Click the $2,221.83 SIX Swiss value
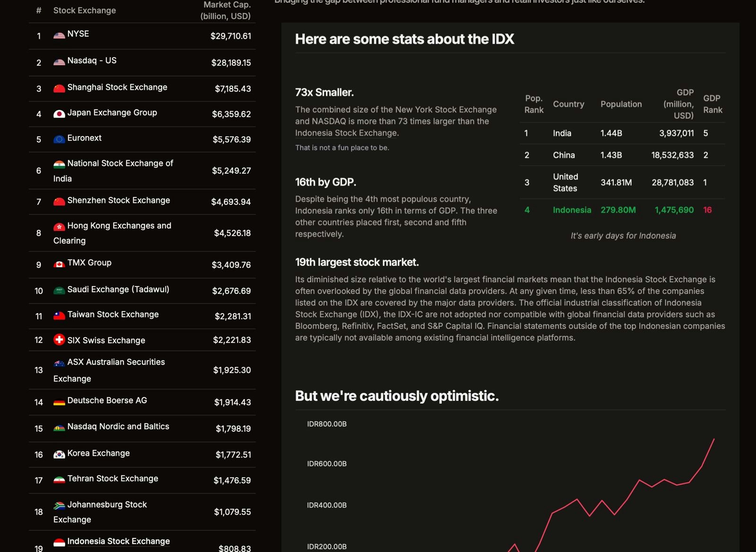This screenshot has height=552, width=756. click(x=232, y=340)
